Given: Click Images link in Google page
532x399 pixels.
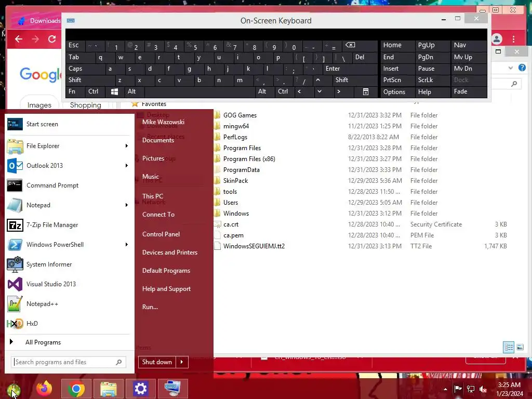Looking at the screenshot, I should [x=39, y=105].
